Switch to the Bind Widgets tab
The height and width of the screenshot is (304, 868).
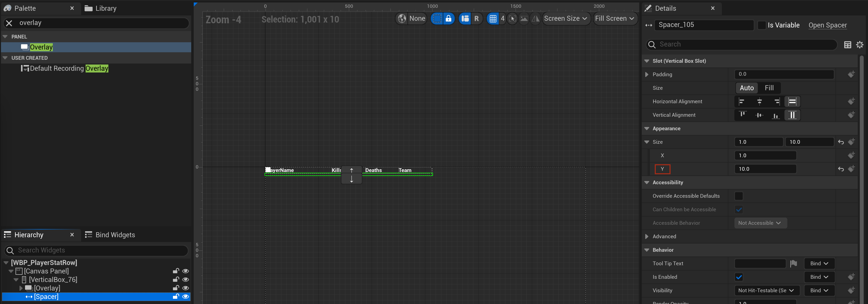click(x=110, y=235)
